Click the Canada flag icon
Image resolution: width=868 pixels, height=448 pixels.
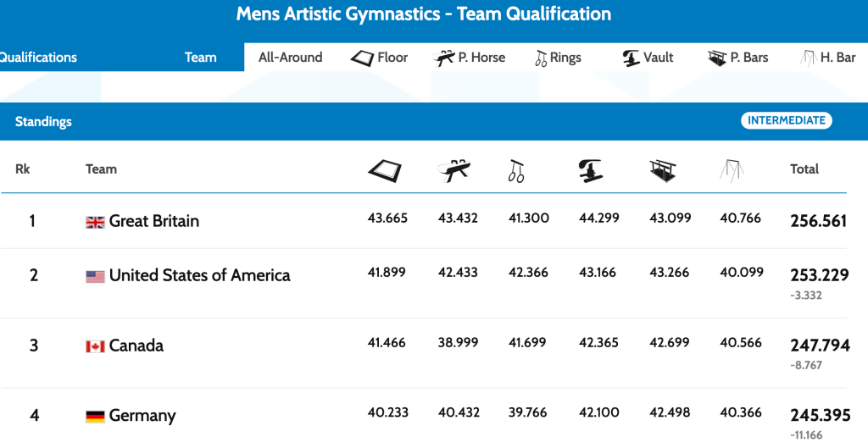(x=95, y=346)
